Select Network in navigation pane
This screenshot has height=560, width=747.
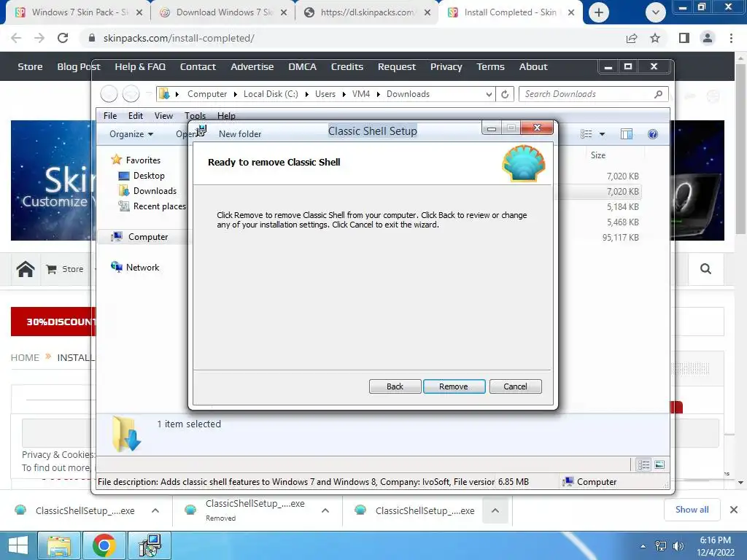[142, 267]
